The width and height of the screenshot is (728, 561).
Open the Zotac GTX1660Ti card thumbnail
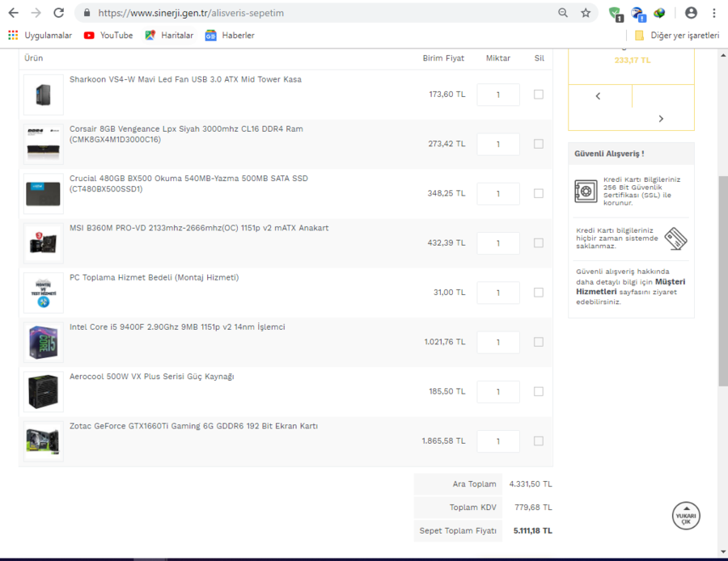[x=43, y=441]
